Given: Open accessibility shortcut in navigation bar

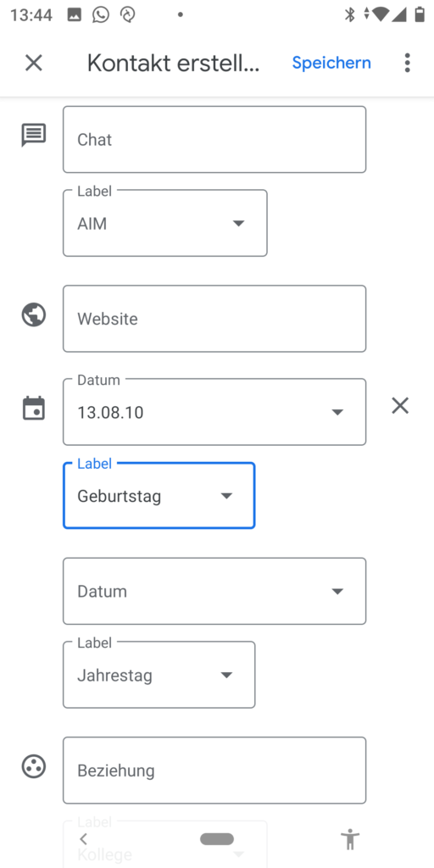Looking at the screenshot, I should [x=350, y=839].
